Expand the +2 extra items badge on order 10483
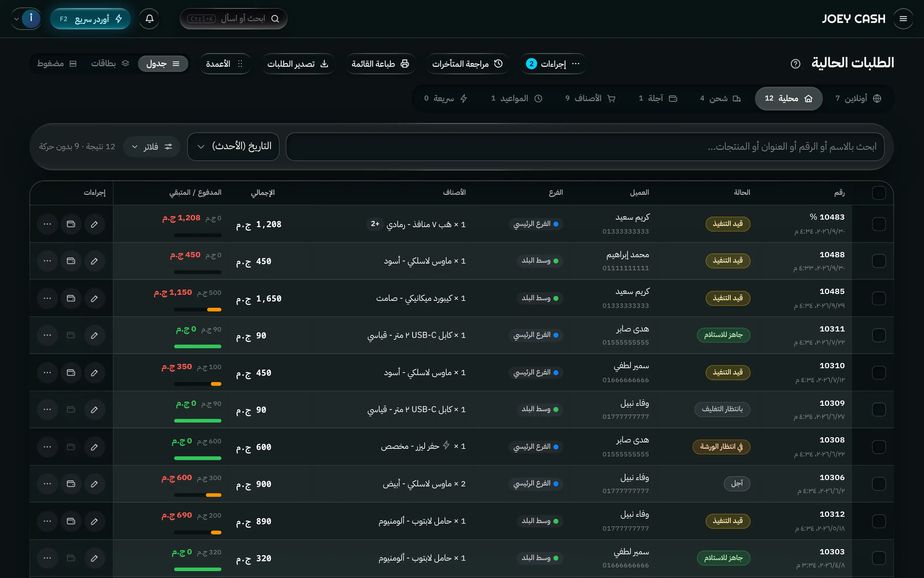Image resolution: width=924 pixels, height=578 pixels. pos(375,224)
